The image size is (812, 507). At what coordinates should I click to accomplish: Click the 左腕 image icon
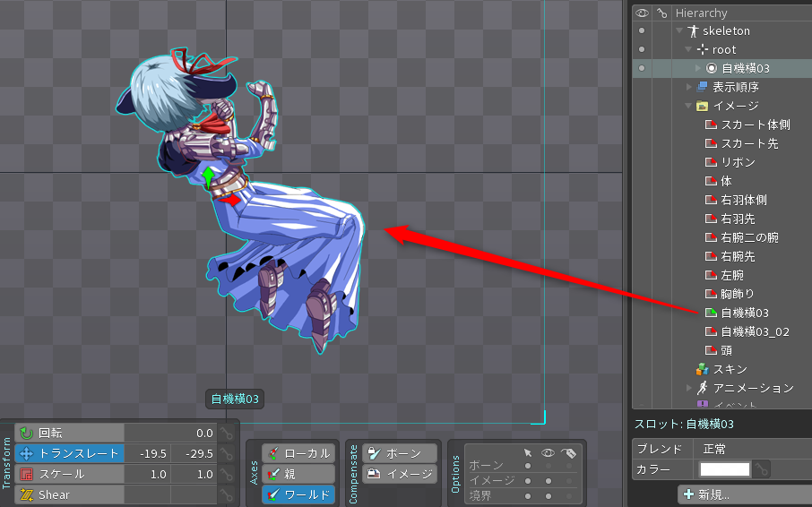711,275
